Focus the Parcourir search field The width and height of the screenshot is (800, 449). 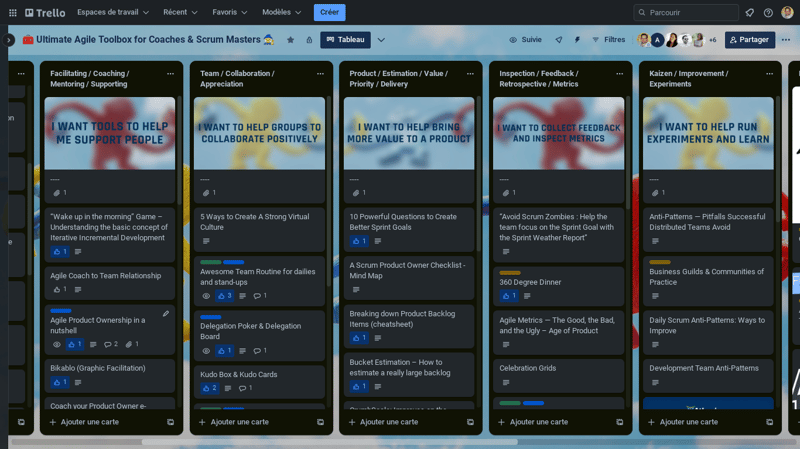pyautogui.click(x=686, y=12)
